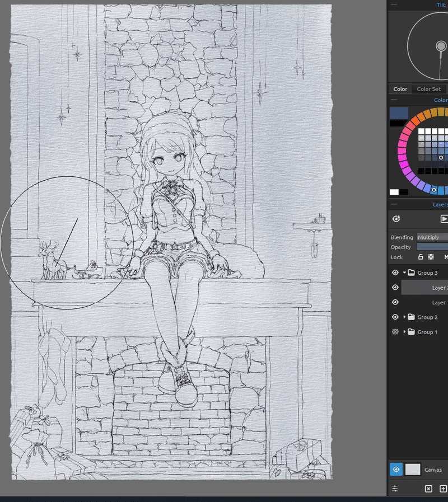Toggle Canvas visibility blue eye button
This screenshot has width=448, height=502.
tap(396, 470)
